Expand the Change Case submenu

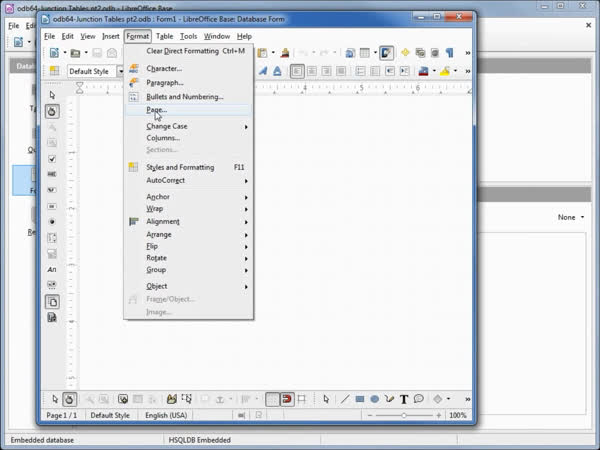coord(188,126)
